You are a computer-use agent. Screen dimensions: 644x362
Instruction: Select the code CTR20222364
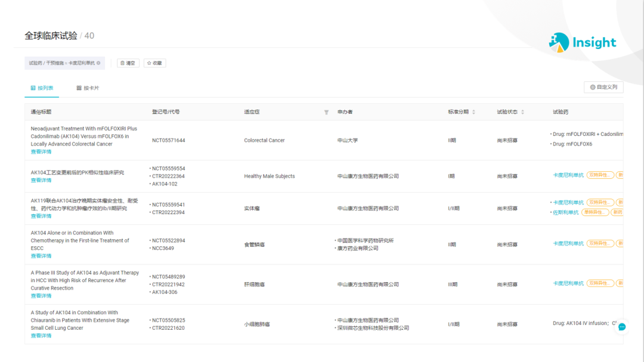168,177
